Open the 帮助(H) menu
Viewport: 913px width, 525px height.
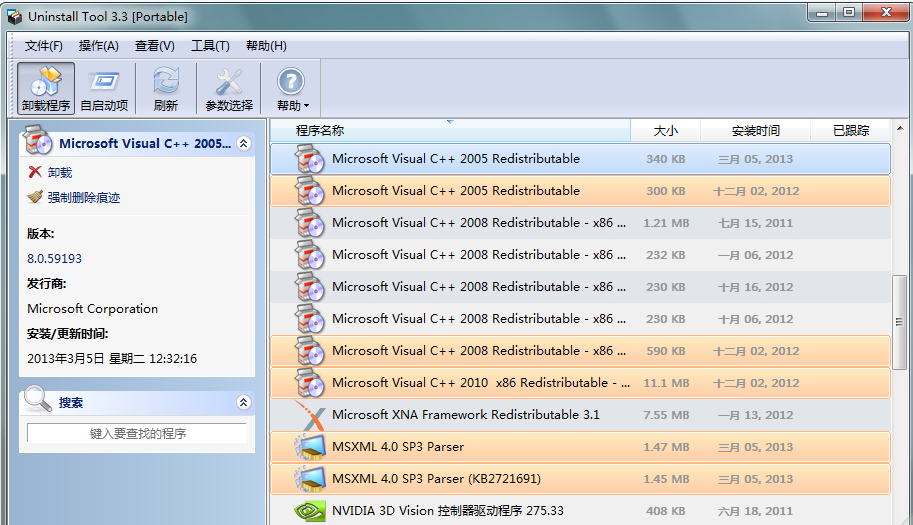(266, 46)
